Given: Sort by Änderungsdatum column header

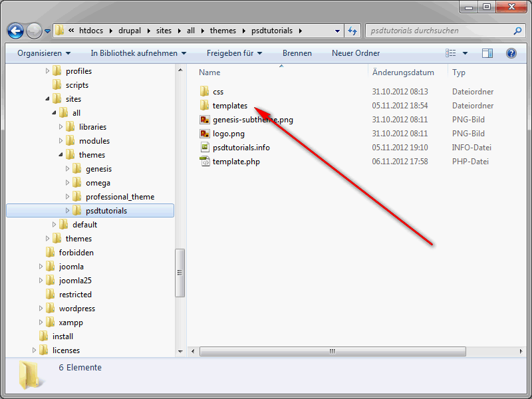Looking at the screenshot, I should click(x=403, y=72).
